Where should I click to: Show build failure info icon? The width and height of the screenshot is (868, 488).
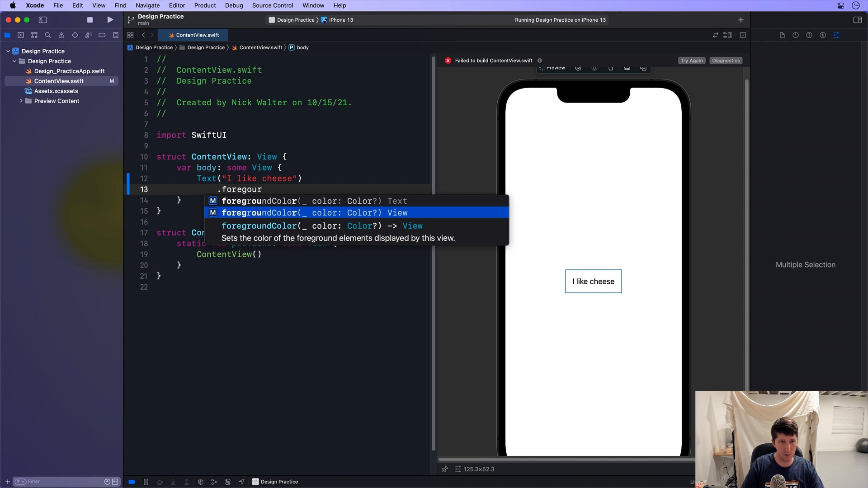(540, 61)
